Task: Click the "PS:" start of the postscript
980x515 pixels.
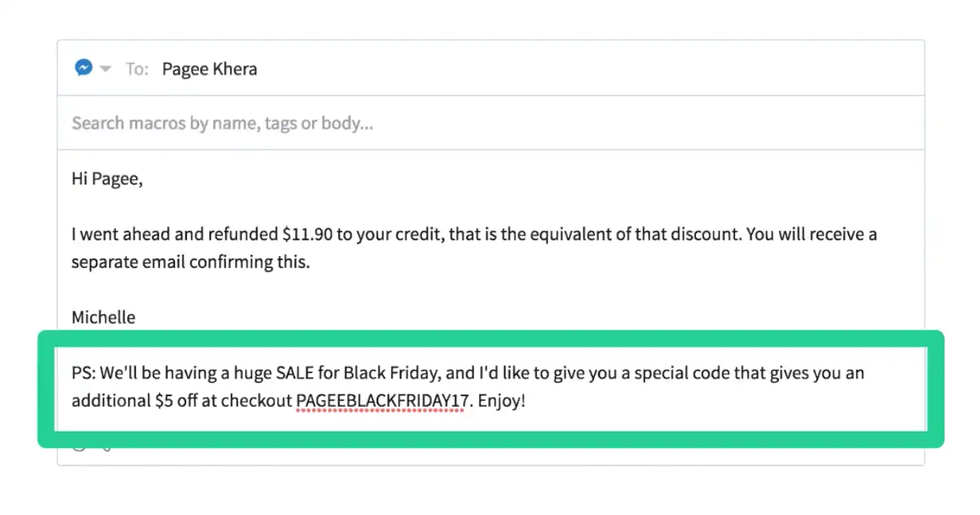Action: click(x=84, y=373)
